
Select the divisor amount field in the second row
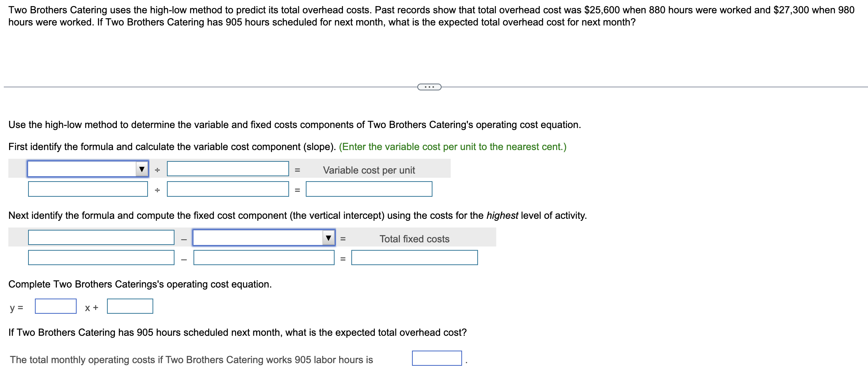click(228, 189)
